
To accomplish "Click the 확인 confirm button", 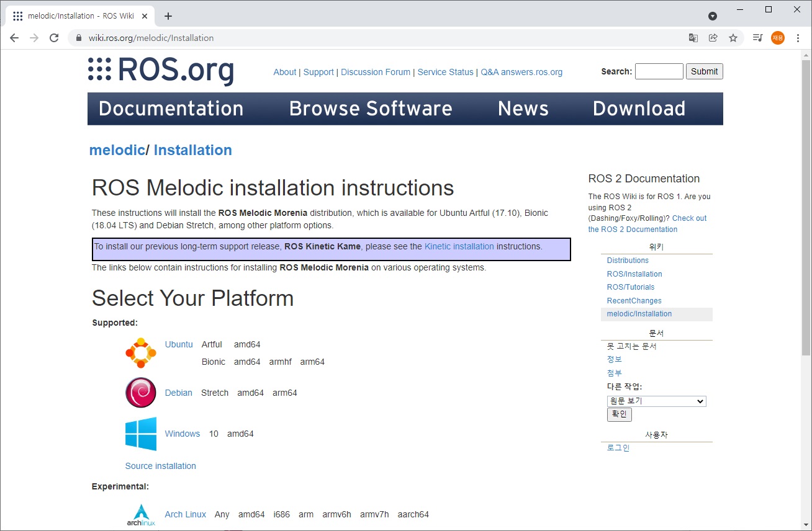I will pyautogui.click(x=619, y=414).
